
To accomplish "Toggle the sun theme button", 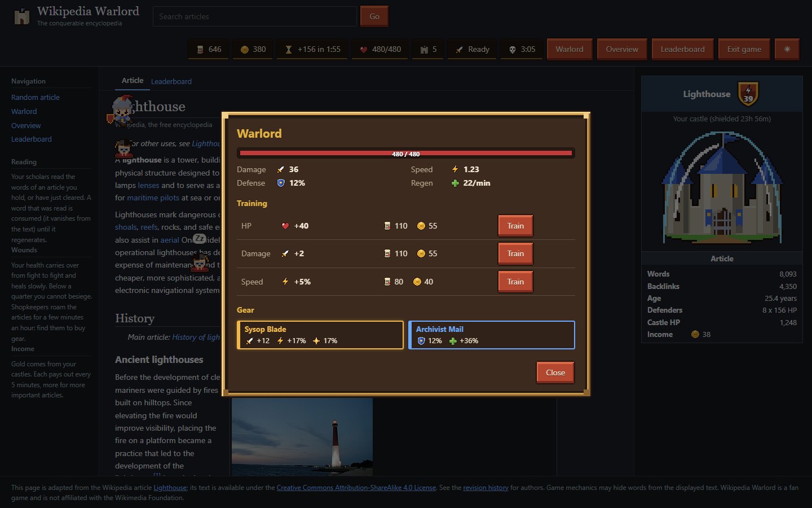I will (x=787, y=49).
